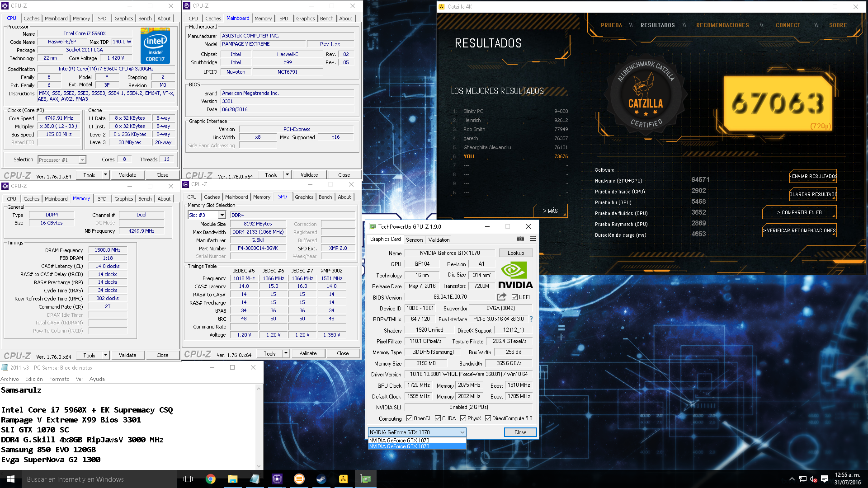Click the GPU-Z window title icon
Viewport: 868px width, 488px height.
(373, 227)
